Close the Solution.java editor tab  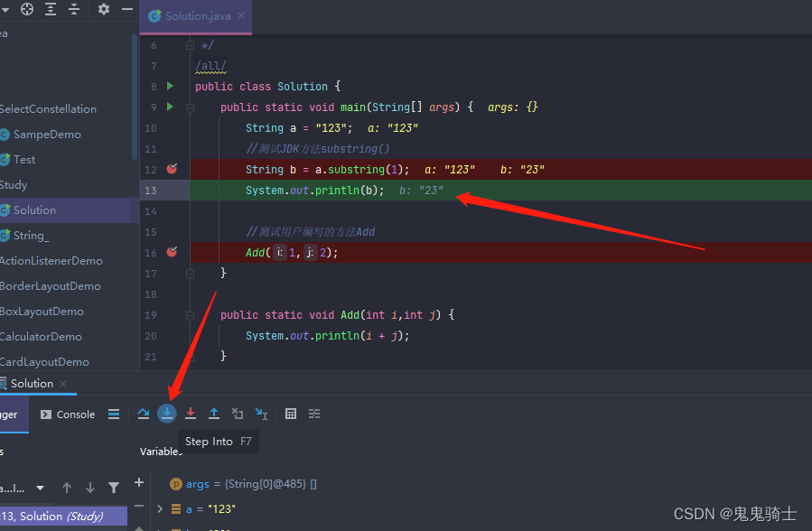point(241,15)
